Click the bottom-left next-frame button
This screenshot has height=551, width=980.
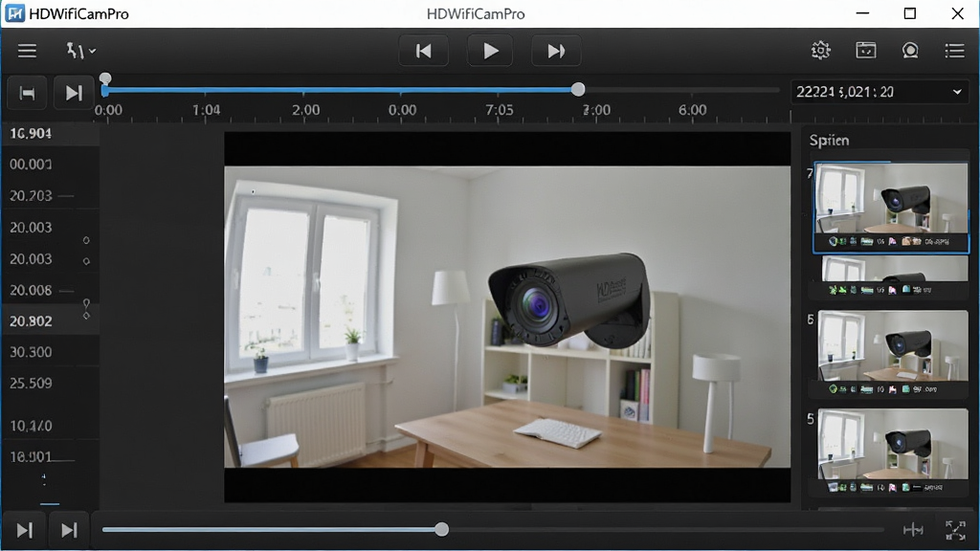pyautogui.click(x=24, y=530)
